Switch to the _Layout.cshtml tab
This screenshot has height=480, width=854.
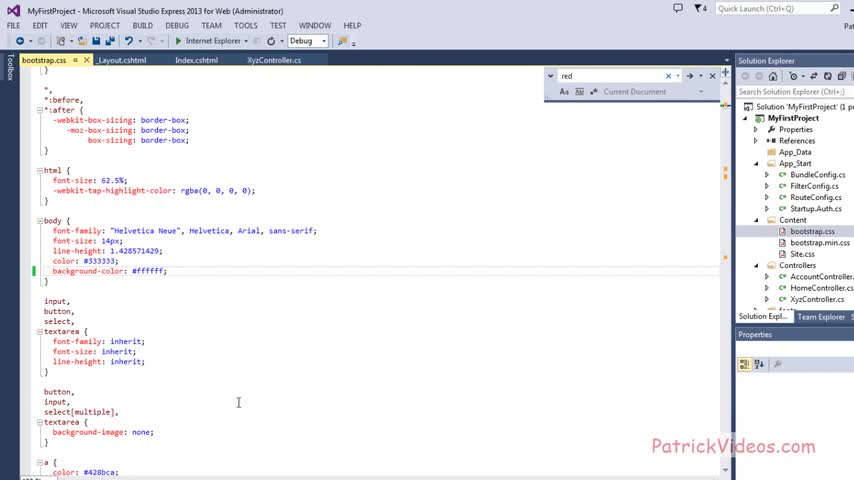(x=121, y=60)
